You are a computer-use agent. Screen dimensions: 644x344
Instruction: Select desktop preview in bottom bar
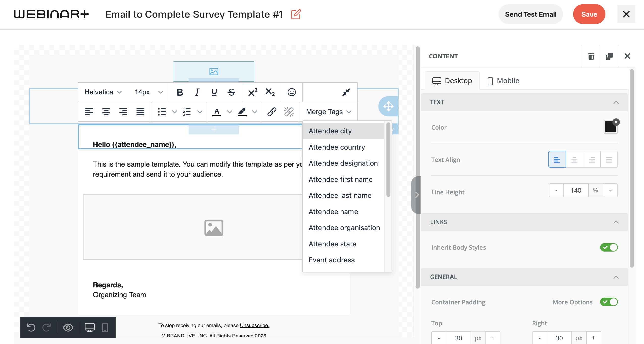click(90, 328)
